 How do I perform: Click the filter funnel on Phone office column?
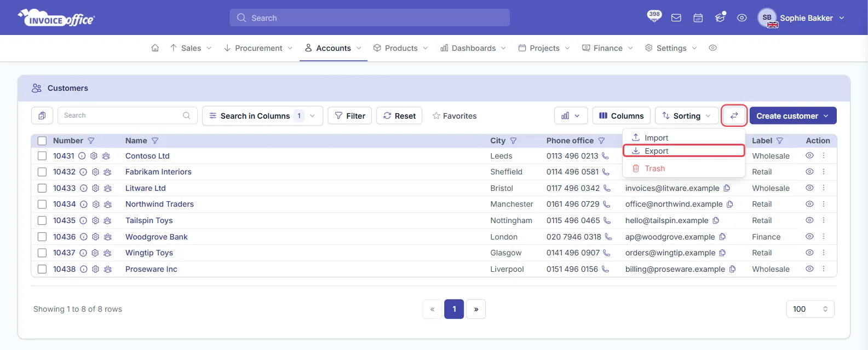click(601, 141)
